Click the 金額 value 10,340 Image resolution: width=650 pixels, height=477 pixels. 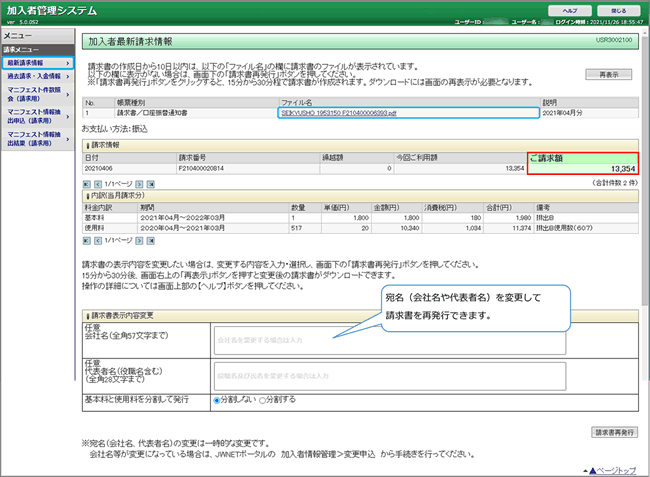(x=410, y=228)
